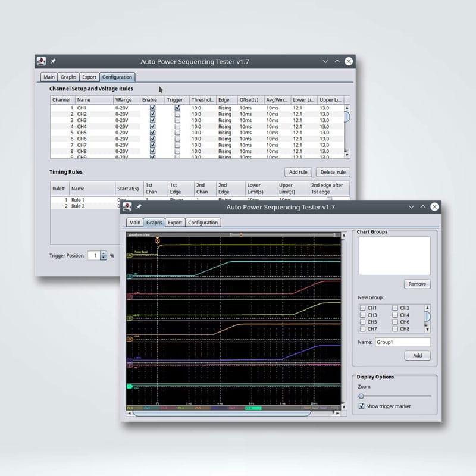Check the Trigger checkbox for CH3
Viewport: 476px width, 476px height.
[x=177, y=120]
